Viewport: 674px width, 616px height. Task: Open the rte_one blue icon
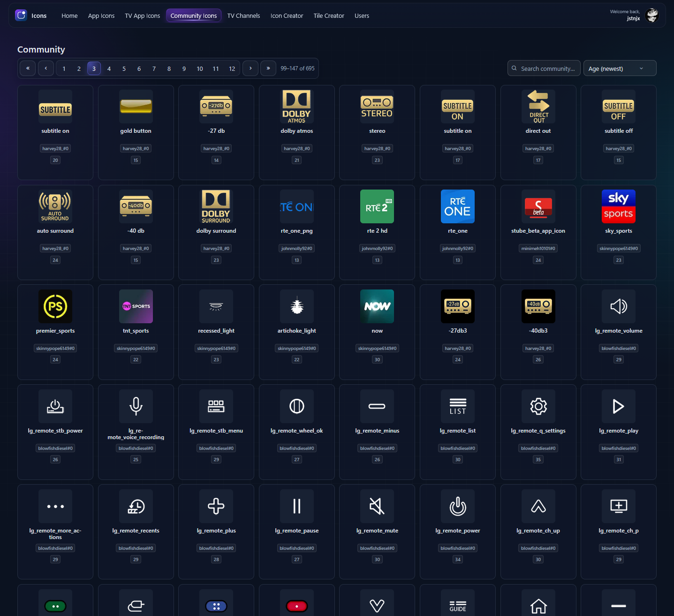pyautogui.click(x=458, y=206)
